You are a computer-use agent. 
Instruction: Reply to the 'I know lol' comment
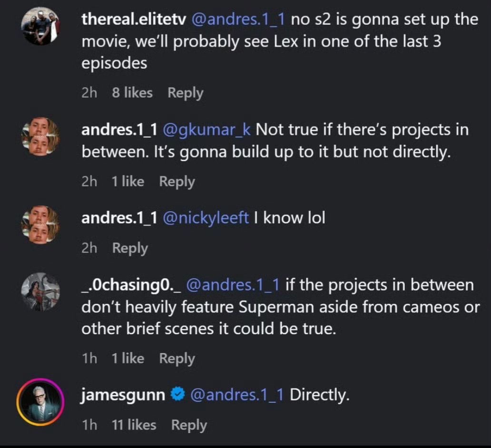(130, 248)
